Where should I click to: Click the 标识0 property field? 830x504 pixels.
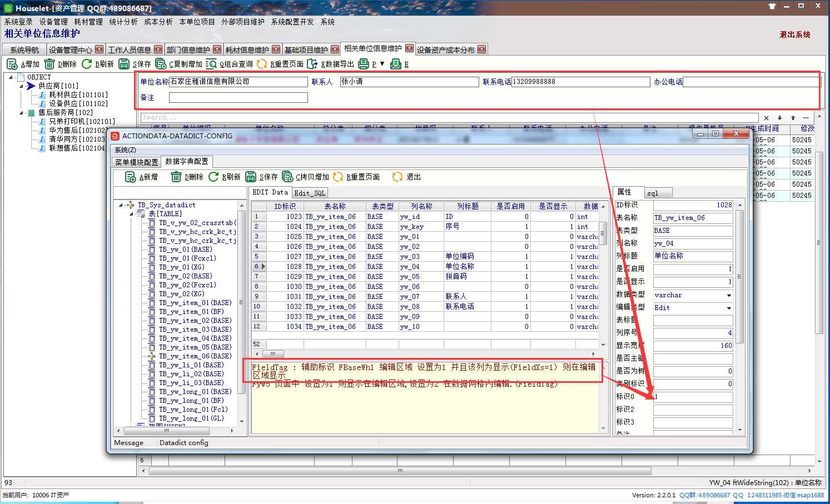(x=693, y=397)
